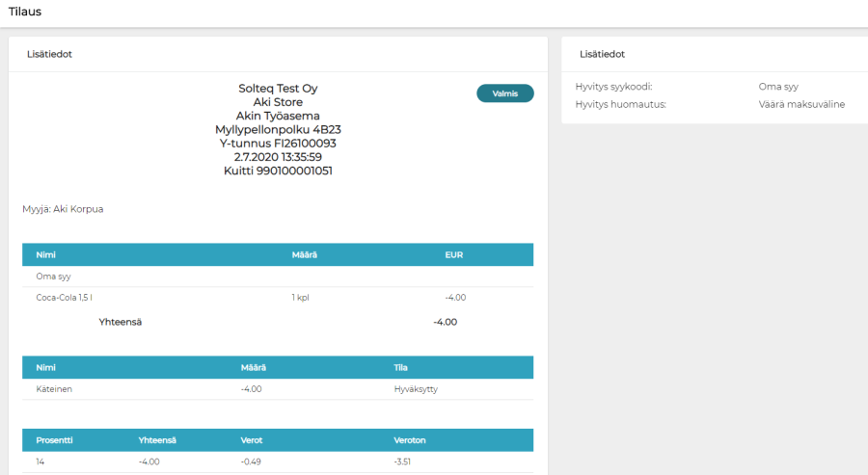The image size is (868, 475).
Task: Click the Väärä maksuväline refund note value
Action: pyautogui.click(x=801, y=104)
